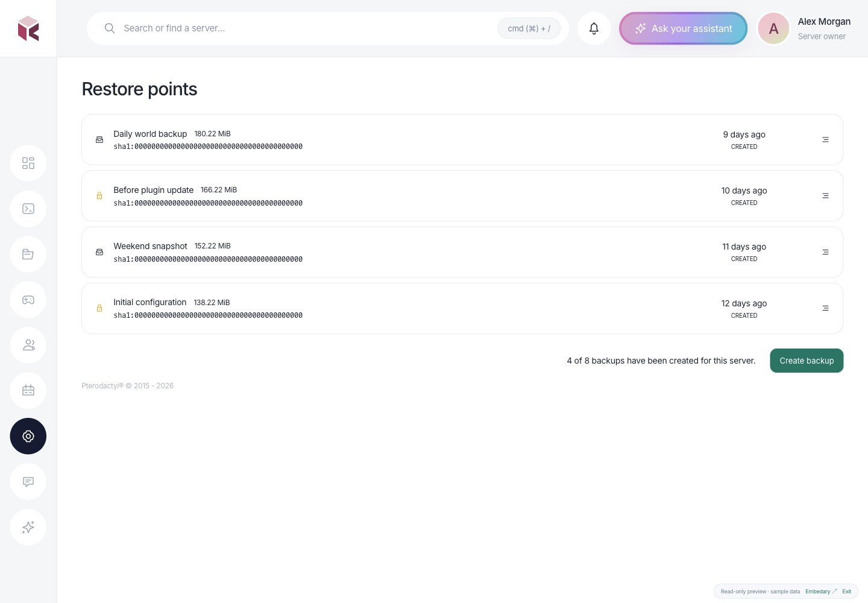Click the cmd + / shortcut badge
The width and height of the screenshot is (868, 603).
[x=529, y=28]
